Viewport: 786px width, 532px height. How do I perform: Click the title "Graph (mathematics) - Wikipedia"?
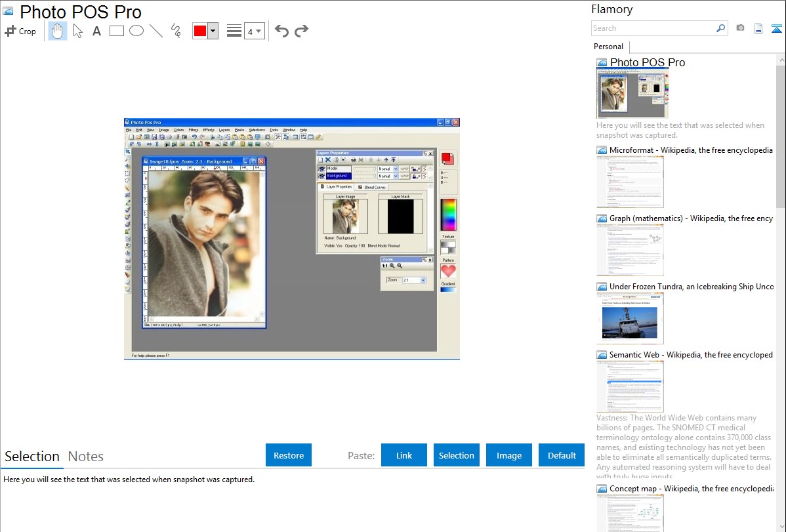[x=691, y=218]
